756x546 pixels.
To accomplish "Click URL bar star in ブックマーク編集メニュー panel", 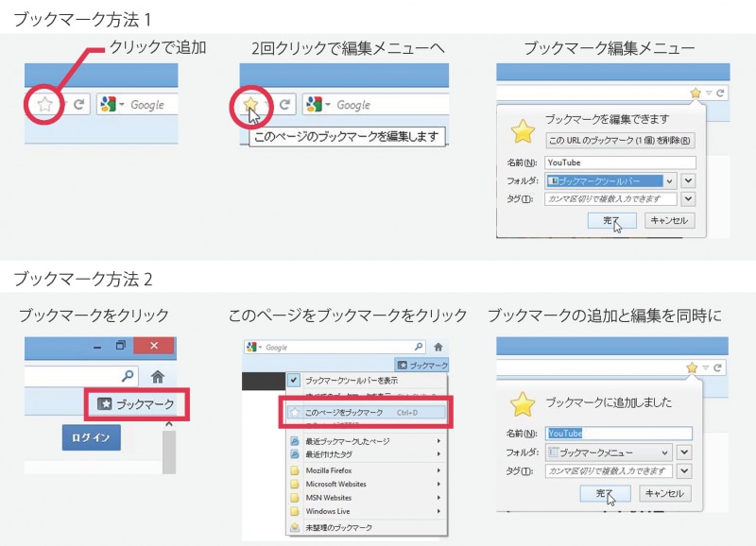I will (696, 93).
